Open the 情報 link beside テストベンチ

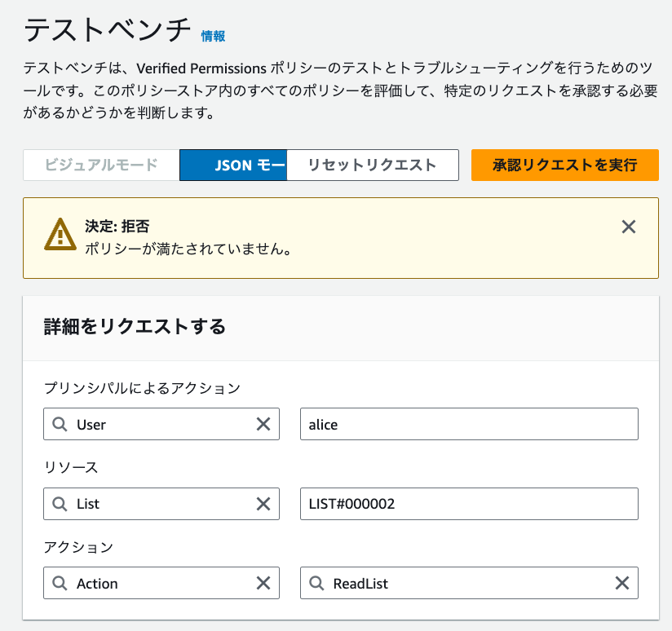213,36
